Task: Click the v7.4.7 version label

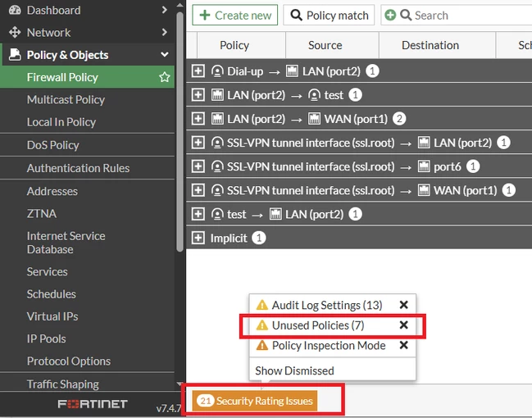Action: coord(169,408)
